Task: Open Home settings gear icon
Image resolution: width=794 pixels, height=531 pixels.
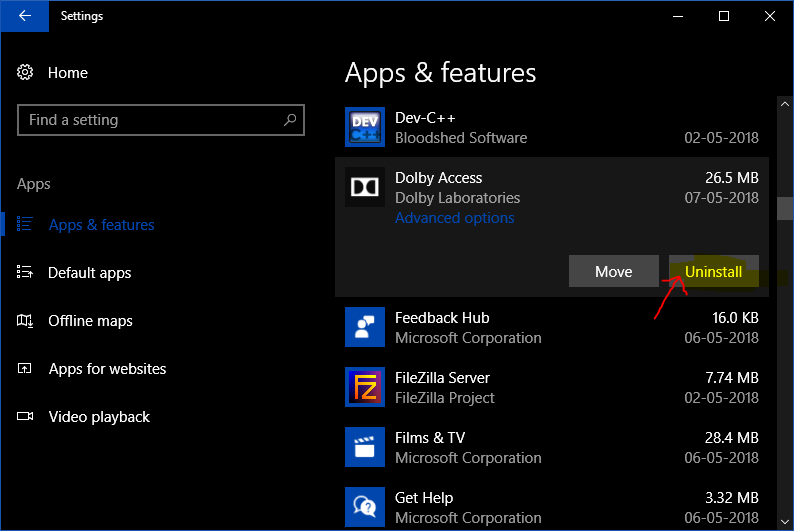Action: pos(25,72)
